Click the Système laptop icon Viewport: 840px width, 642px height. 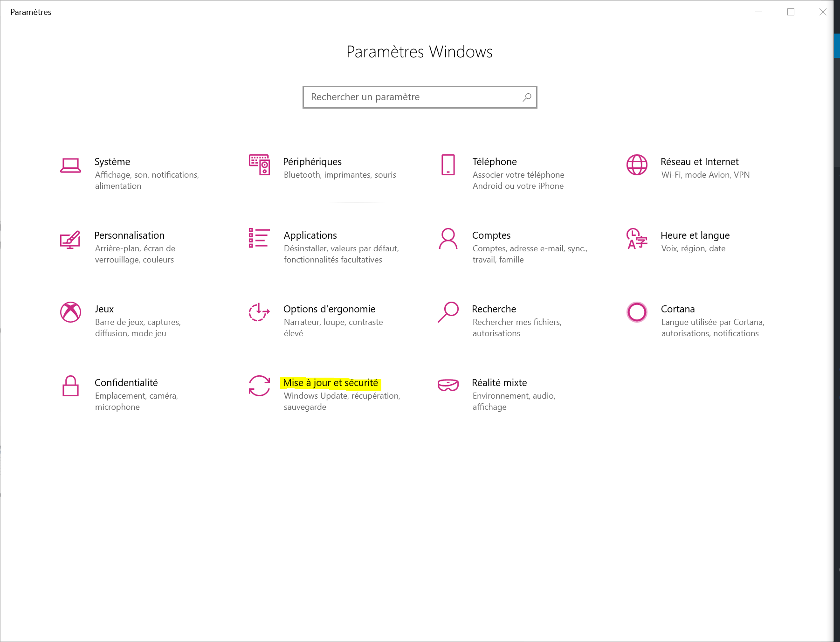pos(70,166)
